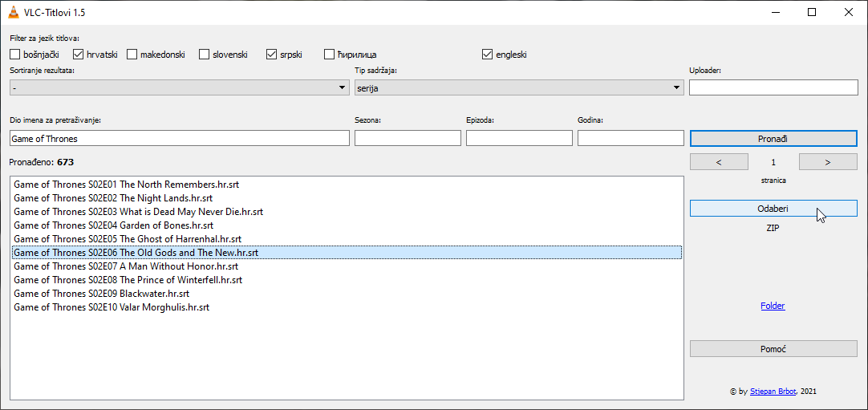
Task: Click the VLC cone icon in title bar
Action: pos(14,11)
